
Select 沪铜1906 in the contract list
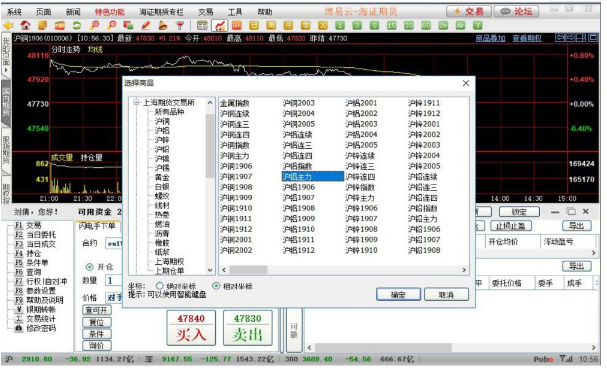236,166
